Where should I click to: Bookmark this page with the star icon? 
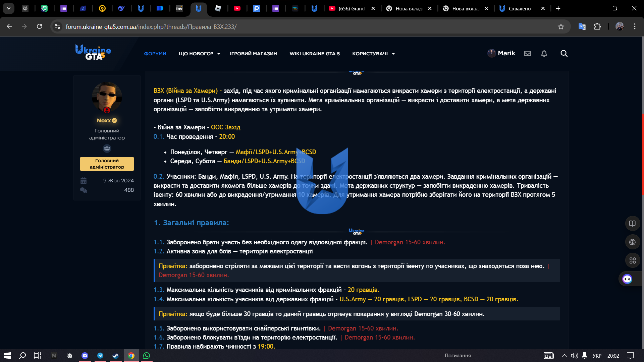tap(561, 26)
